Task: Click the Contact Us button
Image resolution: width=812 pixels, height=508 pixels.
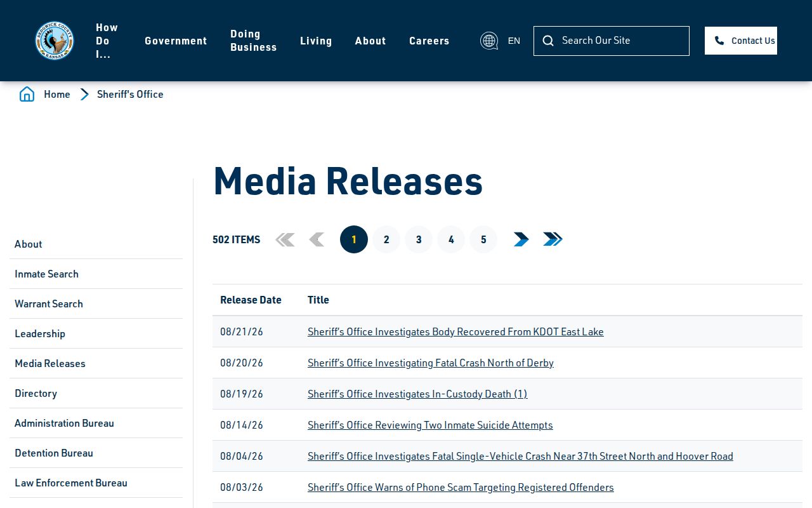Action: [x=741, y=41]
